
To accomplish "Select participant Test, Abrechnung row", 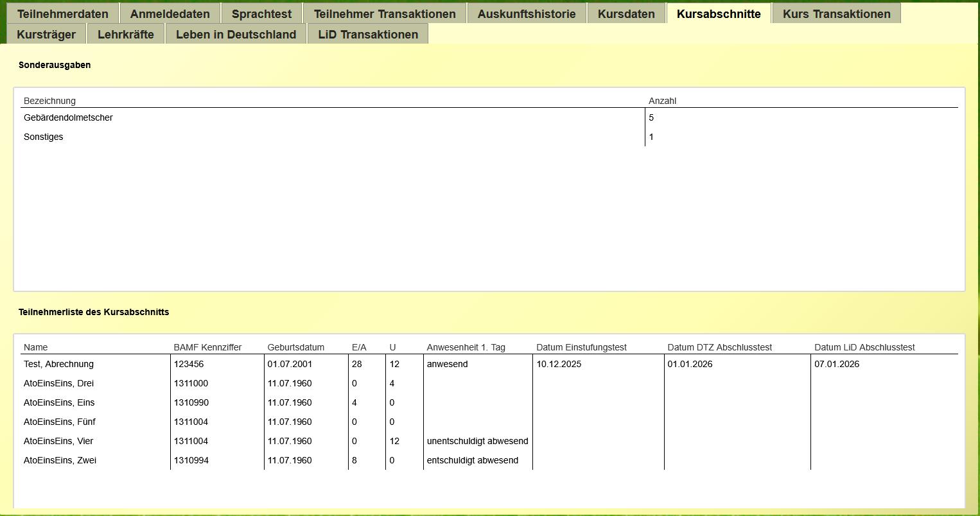I will point(489,364).
